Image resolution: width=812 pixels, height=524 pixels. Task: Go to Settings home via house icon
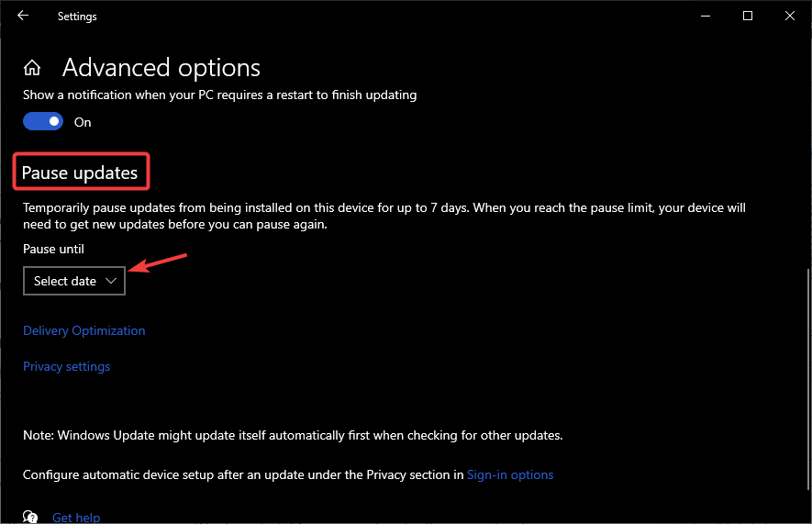point(32,68)
